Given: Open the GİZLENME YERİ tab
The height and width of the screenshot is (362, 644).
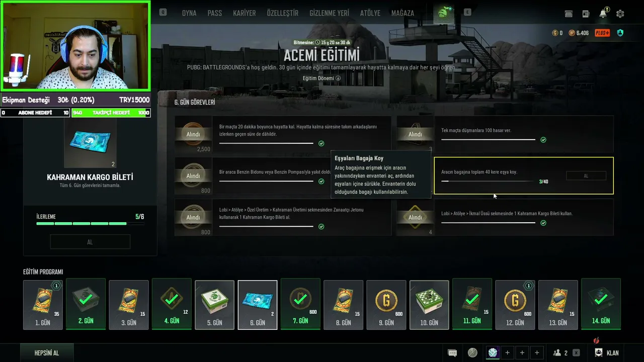Looking at the screenshot, I should click(x=329, y=13).
